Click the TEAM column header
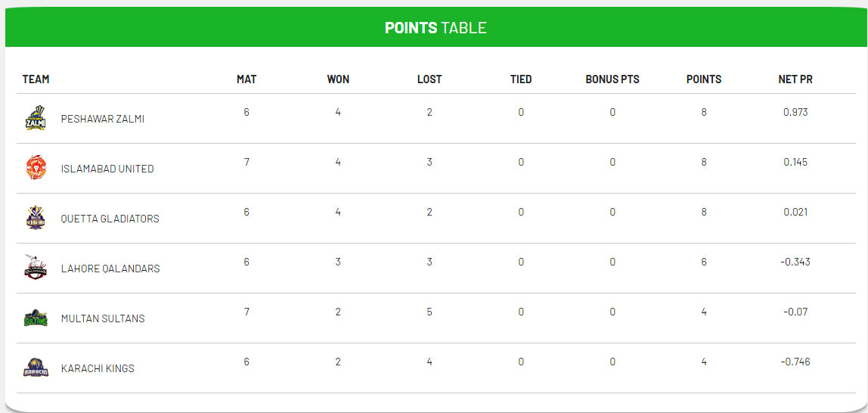This screenshot has height=413, width=868. (x=36, y=79)
